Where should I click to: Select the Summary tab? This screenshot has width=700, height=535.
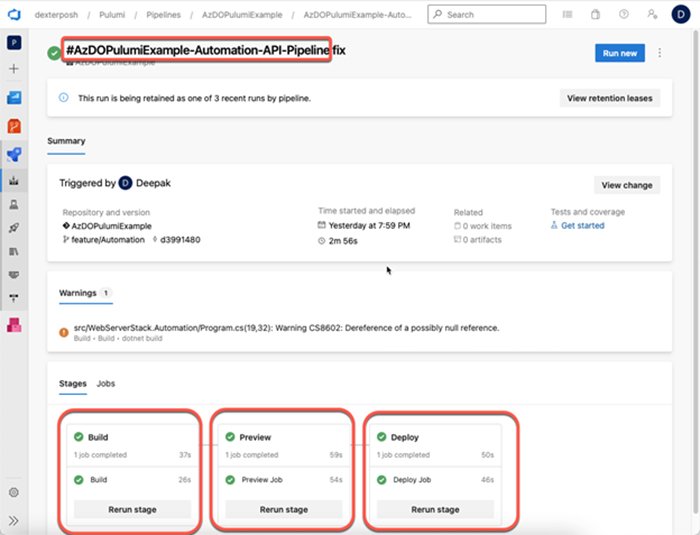click(66, 141)
